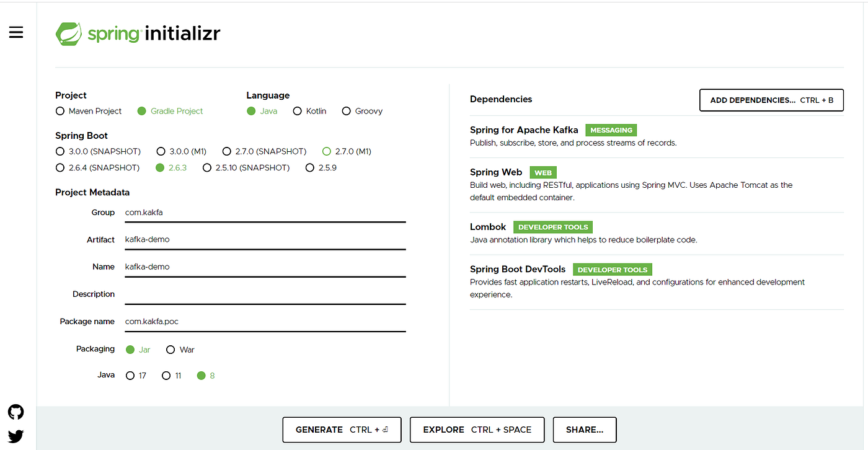Click the empty Description field

click(265, 294)
